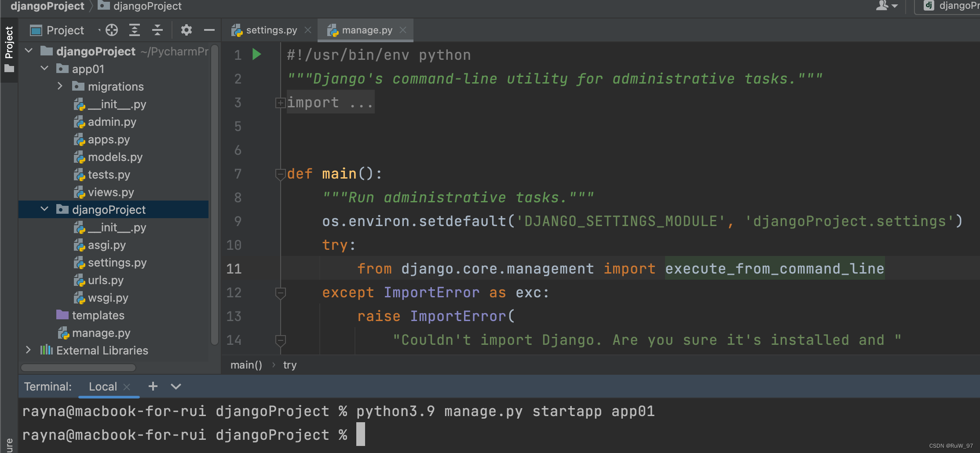Unfold the collapsed import statement on line 3

click(x=280, y=102)
